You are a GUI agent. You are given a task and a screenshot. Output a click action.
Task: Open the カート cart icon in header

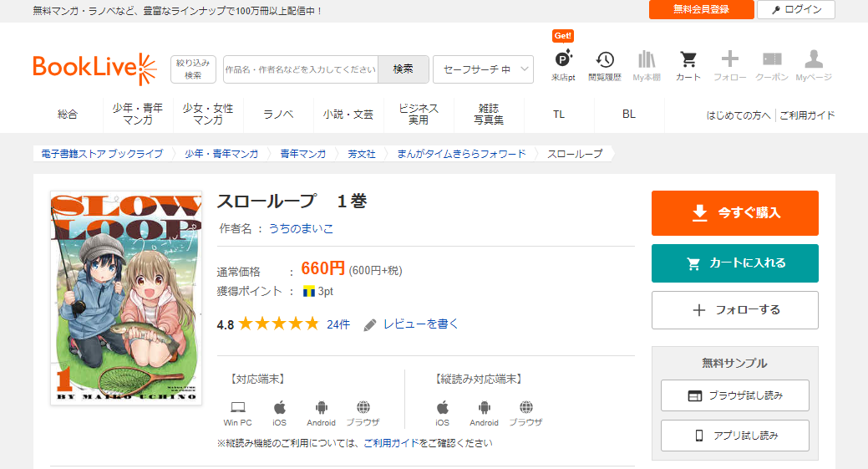688,60
